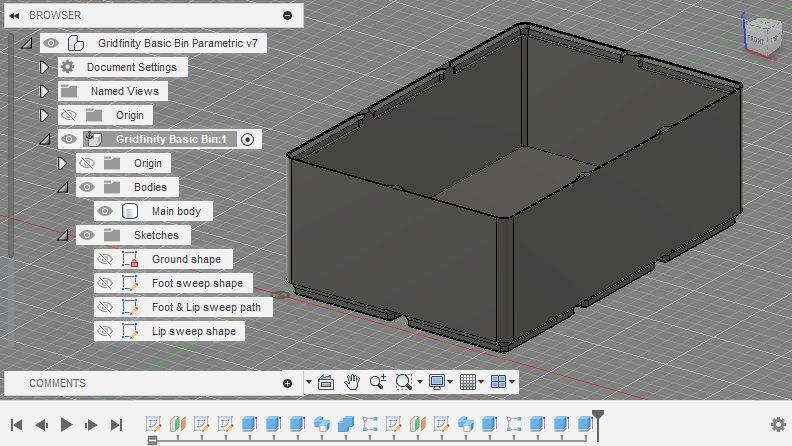
Task: Collapse the Gridfinity Basic Bin Parametric v7 tree
Action: click(27, 43)
